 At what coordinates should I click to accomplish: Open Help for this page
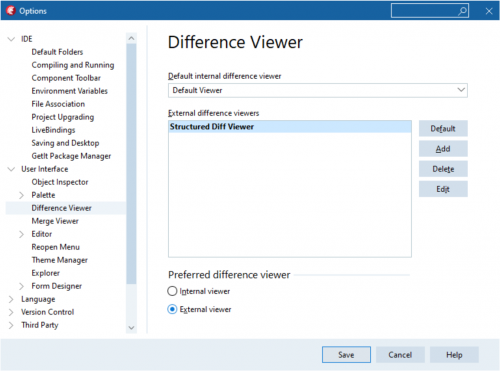pyautogui.click(x=454, y=355)
